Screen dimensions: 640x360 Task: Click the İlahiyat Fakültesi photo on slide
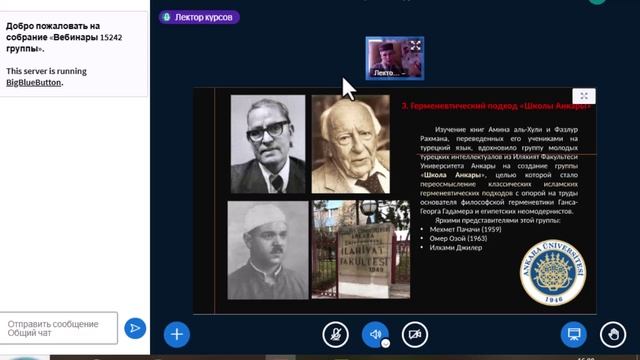[x=361, y=249]
